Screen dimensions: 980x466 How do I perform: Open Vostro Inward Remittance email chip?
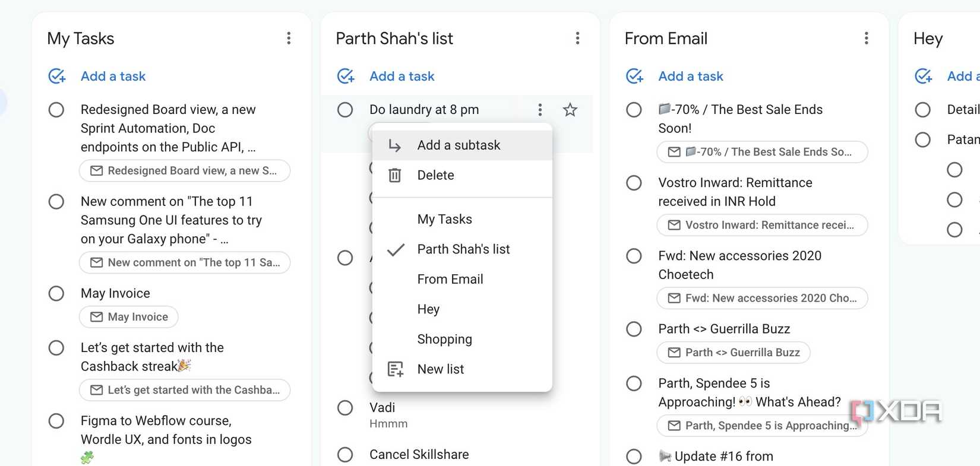tap(762, 225)
